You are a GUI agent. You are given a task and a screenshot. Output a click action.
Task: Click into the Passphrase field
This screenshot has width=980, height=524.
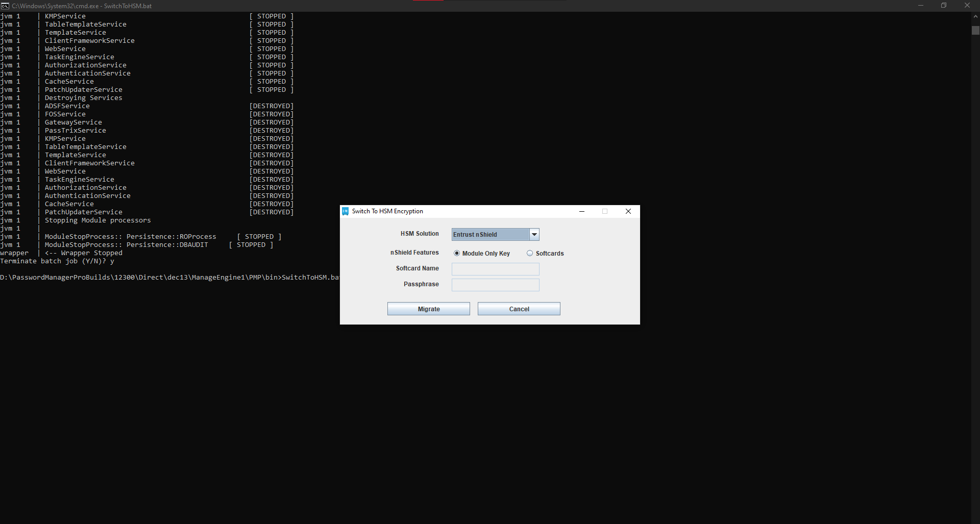pyautogui.click(x=495, y=285)
